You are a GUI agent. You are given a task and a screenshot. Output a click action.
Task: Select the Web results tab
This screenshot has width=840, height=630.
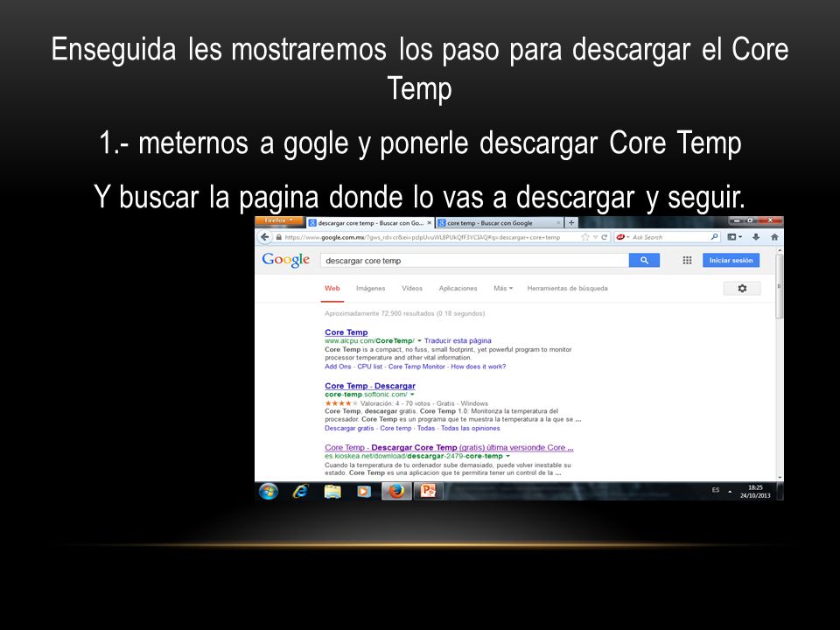coord(332,288)
